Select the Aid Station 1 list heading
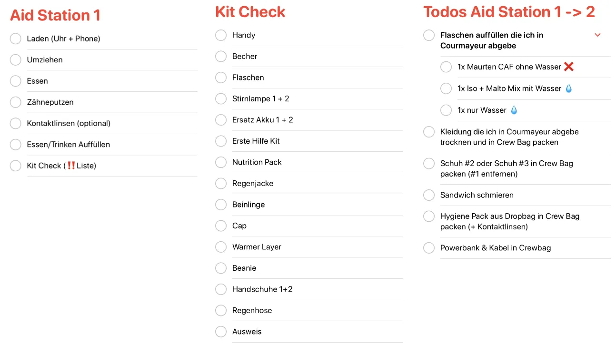This screenshot has width=616, height=364. (x=55, y=15)
